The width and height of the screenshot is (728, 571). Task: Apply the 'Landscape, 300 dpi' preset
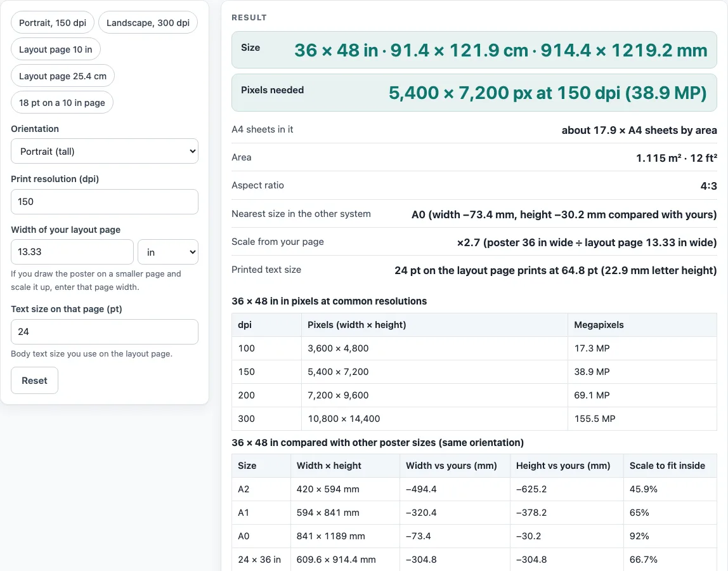[x=148, y=23]
